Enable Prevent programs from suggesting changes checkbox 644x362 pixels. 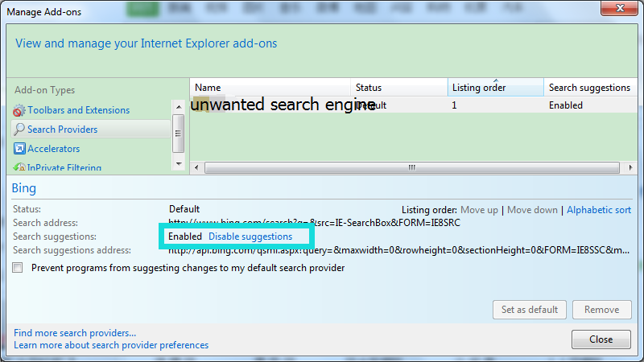[17, 268]
